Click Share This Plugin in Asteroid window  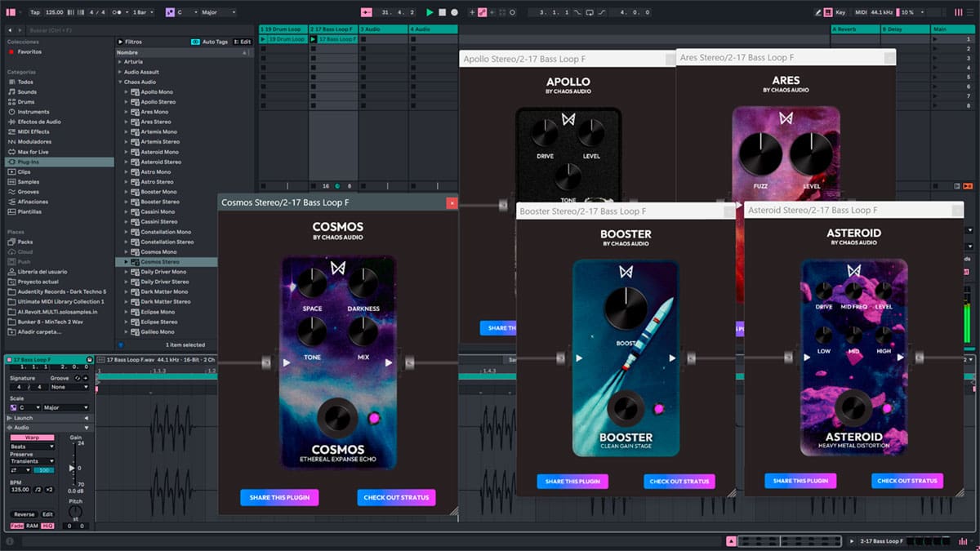800,481
